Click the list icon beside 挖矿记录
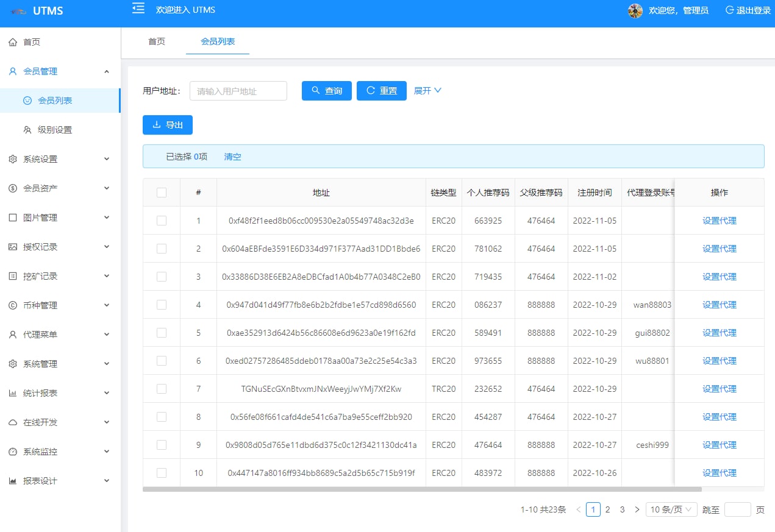The width and height of the screenshot is (775, 532). pos(13,276)
